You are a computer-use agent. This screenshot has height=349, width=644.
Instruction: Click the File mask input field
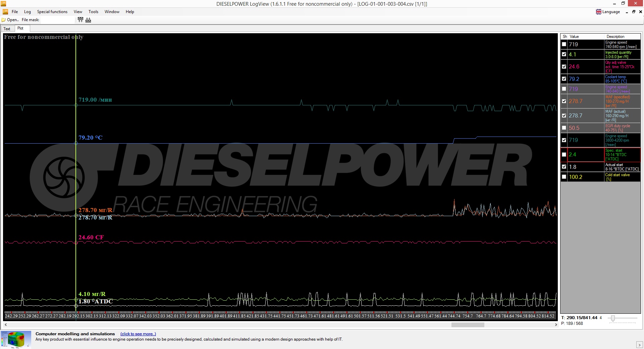[57, 20]
